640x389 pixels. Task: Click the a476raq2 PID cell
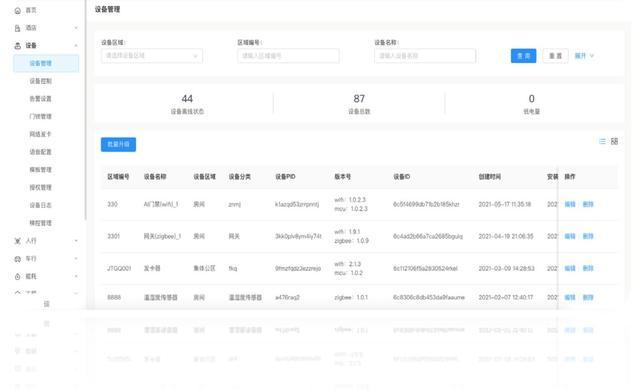pyautogui.click(x=287, y=298)
